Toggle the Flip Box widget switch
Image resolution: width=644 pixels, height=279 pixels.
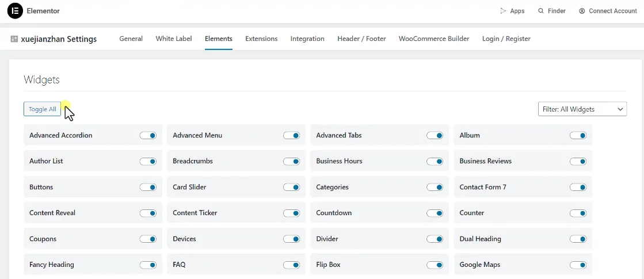click(435, 265)
